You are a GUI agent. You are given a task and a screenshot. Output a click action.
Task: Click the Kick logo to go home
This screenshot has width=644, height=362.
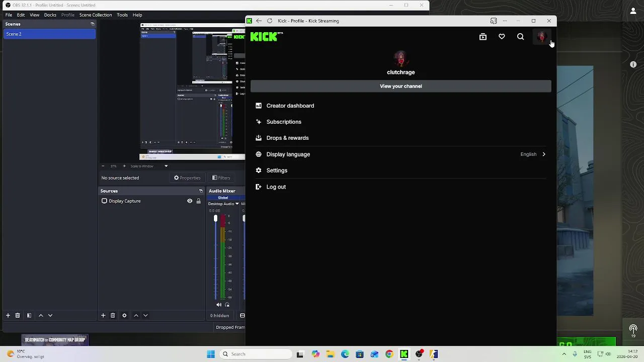coord(266,36)
